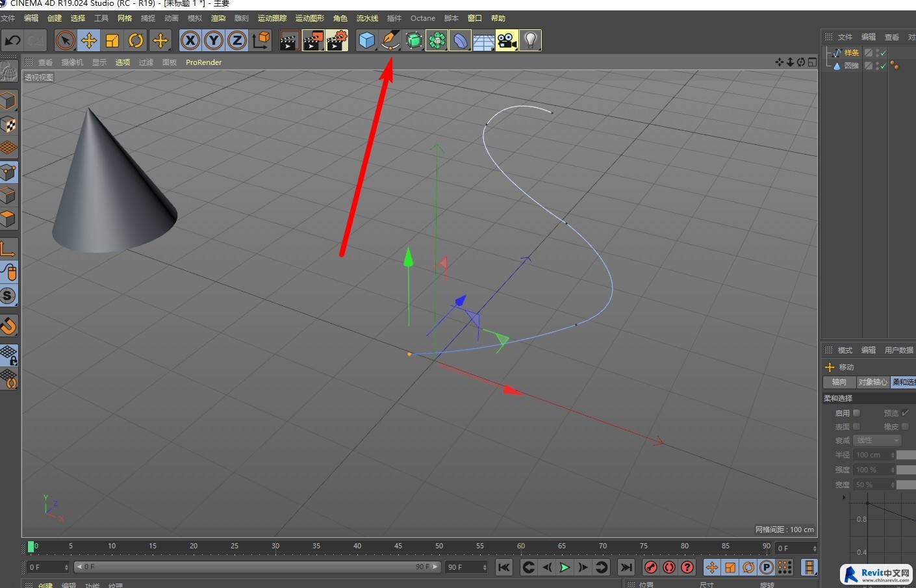Click the Light bulb icon
Image resolution: width=916 pixels, height=588 pixels.
(530, 40)
